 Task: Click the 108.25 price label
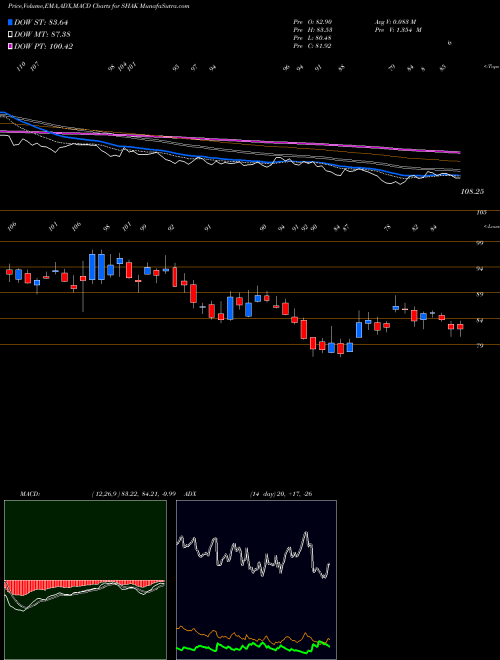(473, 192)
